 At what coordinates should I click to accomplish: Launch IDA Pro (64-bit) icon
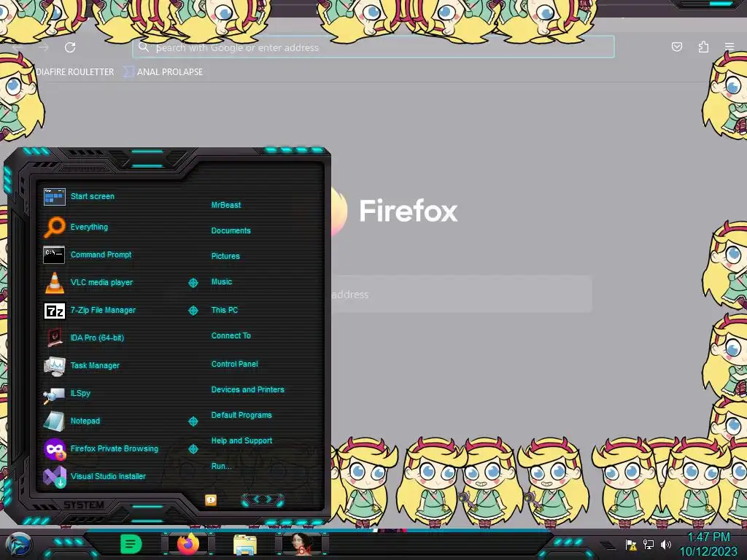[x=54, y=338]
